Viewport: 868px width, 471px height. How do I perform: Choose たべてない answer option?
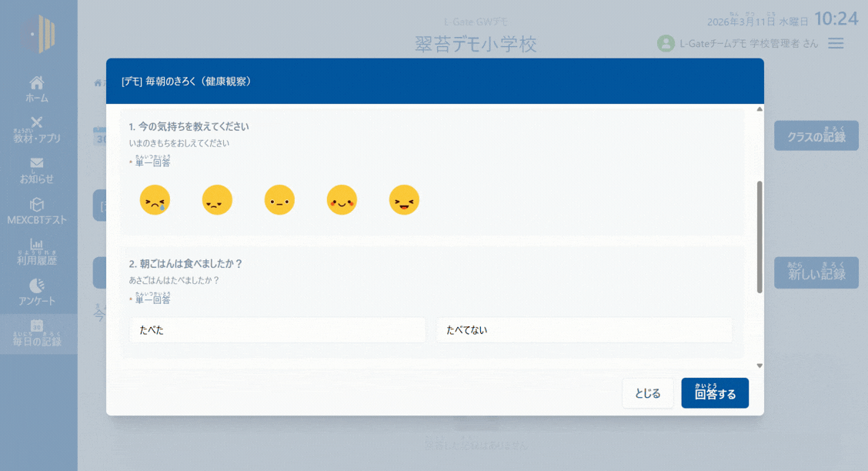[x=584, y=330]
